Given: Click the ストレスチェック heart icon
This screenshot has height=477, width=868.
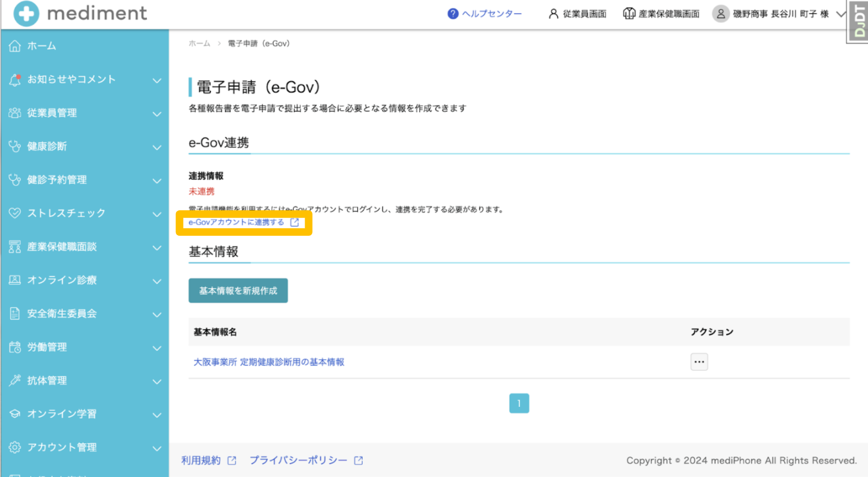Looking at the screenshot, I should coord(15,213).
